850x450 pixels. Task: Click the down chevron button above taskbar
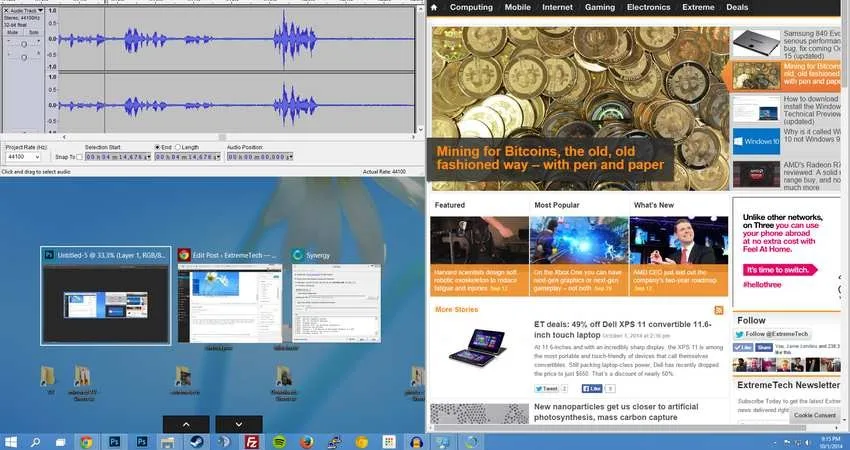pyautogui.click(x=239, y=425)
